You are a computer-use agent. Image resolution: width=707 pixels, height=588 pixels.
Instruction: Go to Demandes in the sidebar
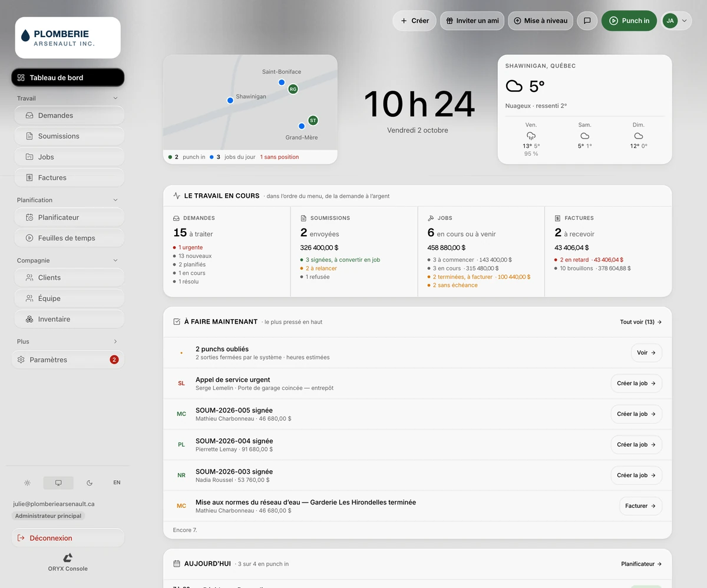pos(69,115)
